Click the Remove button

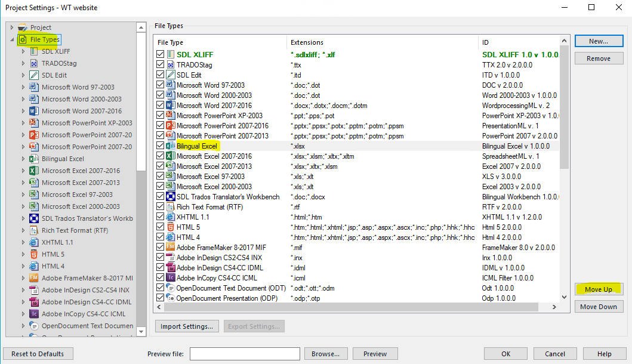599,58
